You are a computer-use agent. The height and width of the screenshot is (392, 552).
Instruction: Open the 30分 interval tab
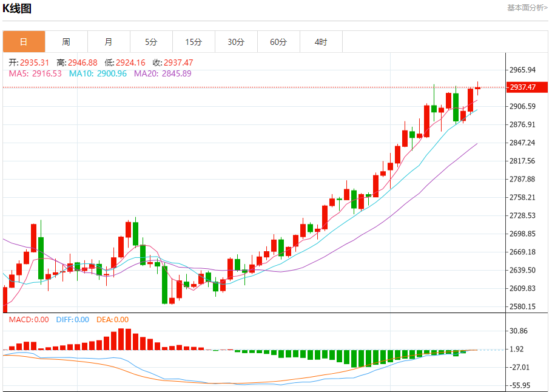click(x=236, y=41)
